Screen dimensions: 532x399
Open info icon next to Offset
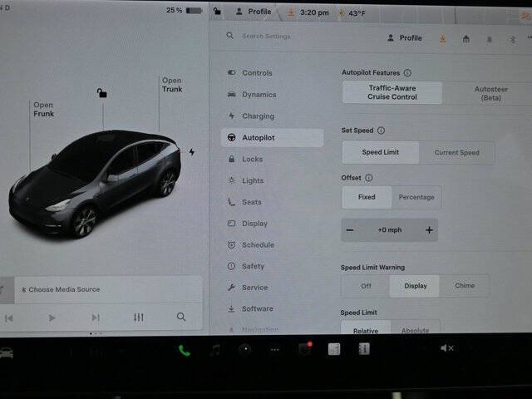(x=369, y=177)
